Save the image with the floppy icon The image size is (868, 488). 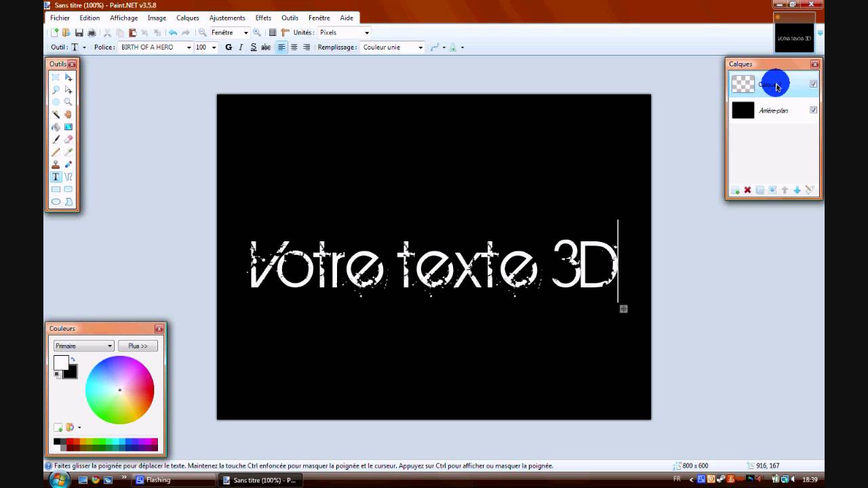coord(79,33)
